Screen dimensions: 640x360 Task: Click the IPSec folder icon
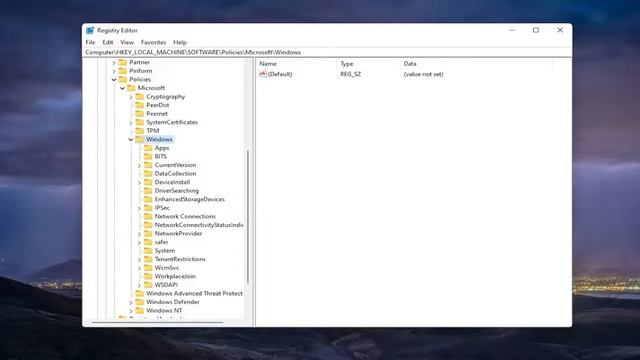(148, 208)
